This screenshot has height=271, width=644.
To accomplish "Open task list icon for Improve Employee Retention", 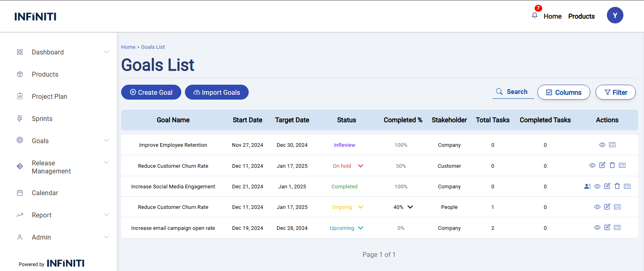I will pyautogui.click(x=612, y=145).
